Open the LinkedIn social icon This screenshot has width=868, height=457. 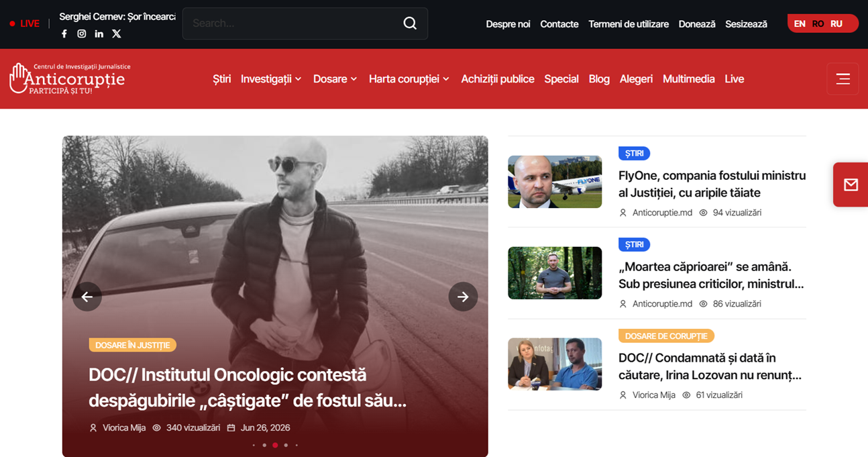[99, 34]
